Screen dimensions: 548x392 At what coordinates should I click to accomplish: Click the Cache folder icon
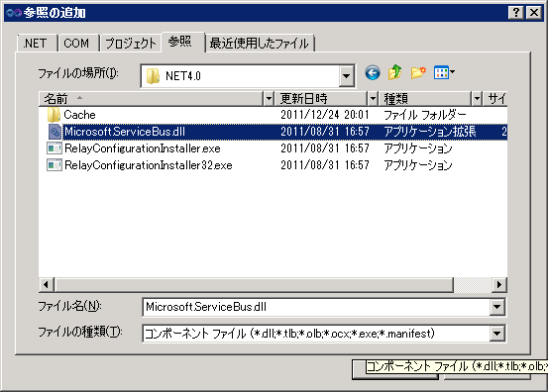pos(54,115)
